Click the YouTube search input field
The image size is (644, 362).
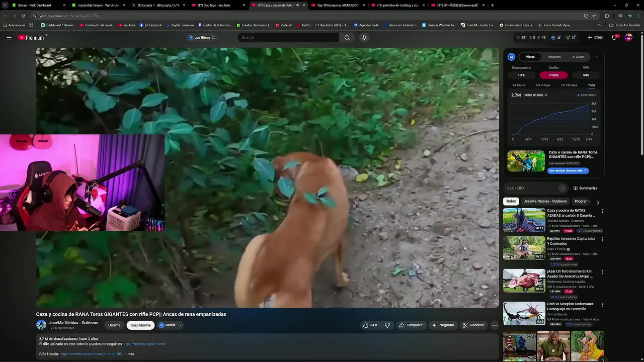288,37
